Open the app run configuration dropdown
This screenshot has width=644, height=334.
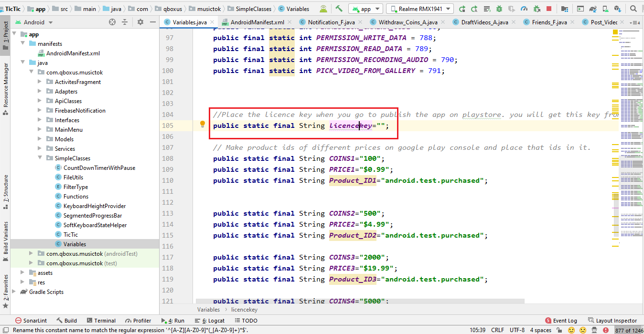pyautogui.click(x=365, y=9)
